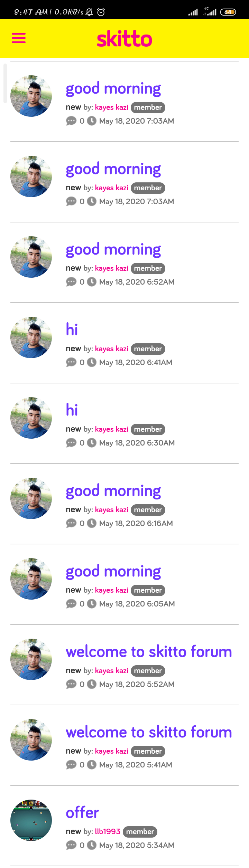Click comment bubble icon on the offer post
The height and width of the screenshot is (868, 249).
[71, 845]
